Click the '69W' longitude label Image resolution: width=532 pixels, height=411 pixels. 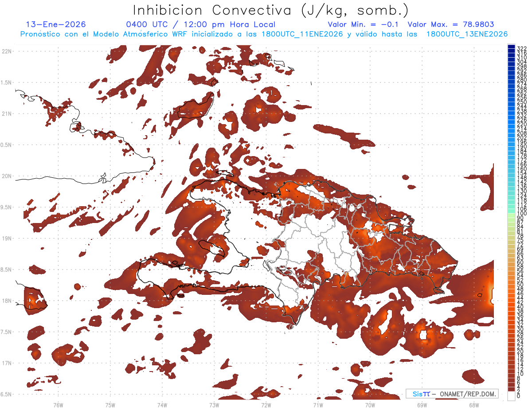click(x=422, y=405)
